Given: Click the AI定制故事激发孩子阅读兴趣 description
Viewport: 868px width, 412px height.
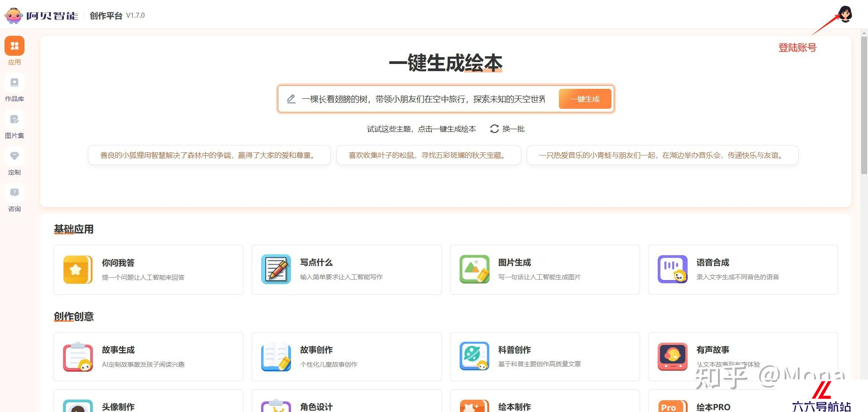Looking at the screenshot, I should tap(143, 364).
